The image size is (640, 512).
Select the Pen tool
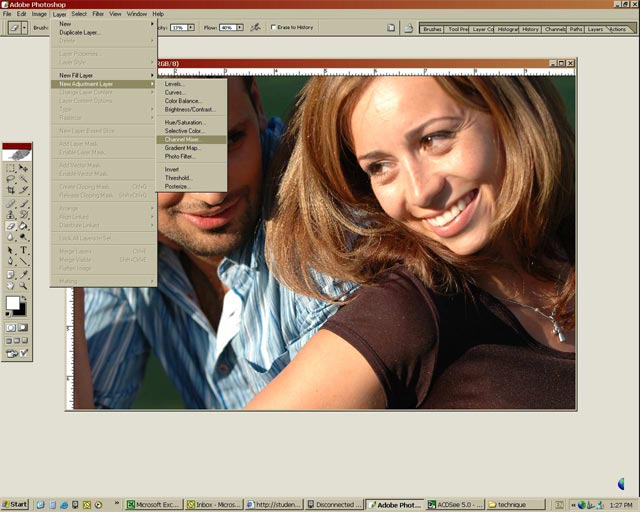11,261
